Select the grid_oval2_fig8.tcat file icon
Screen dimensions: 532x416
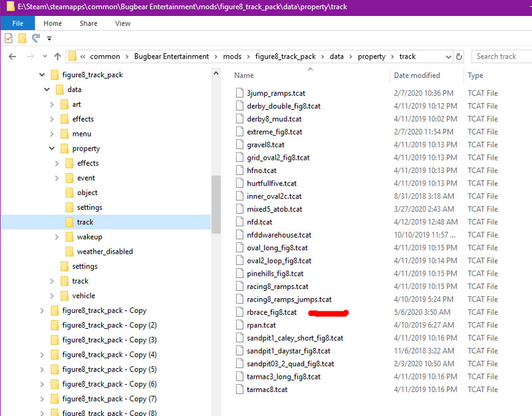239,158
